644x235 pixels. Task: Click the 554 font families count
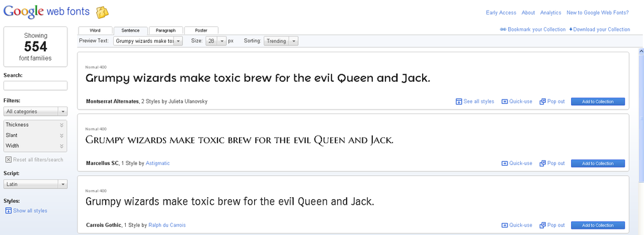(x=35, y=47)
